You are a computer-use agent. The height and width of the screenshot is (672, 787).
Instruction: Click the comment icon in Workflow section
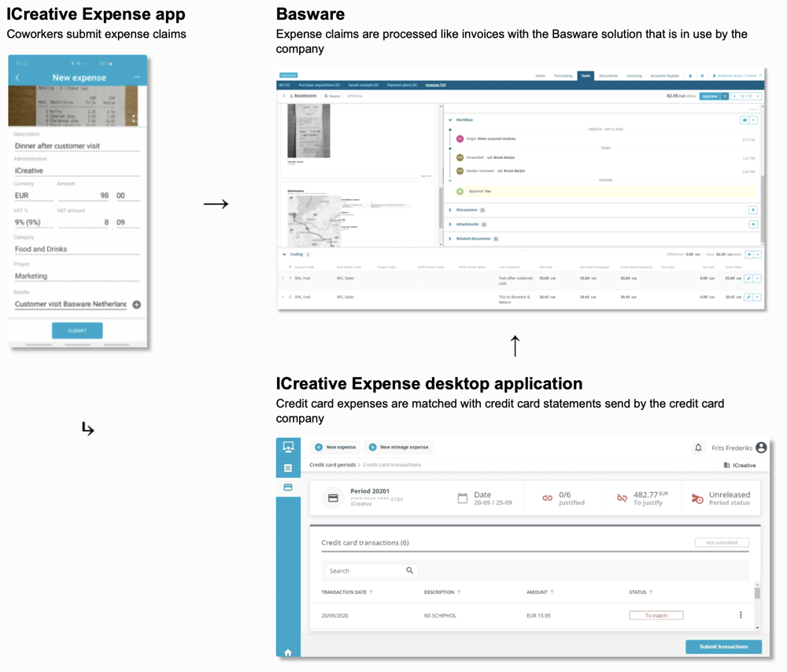[x=745, y=120]
